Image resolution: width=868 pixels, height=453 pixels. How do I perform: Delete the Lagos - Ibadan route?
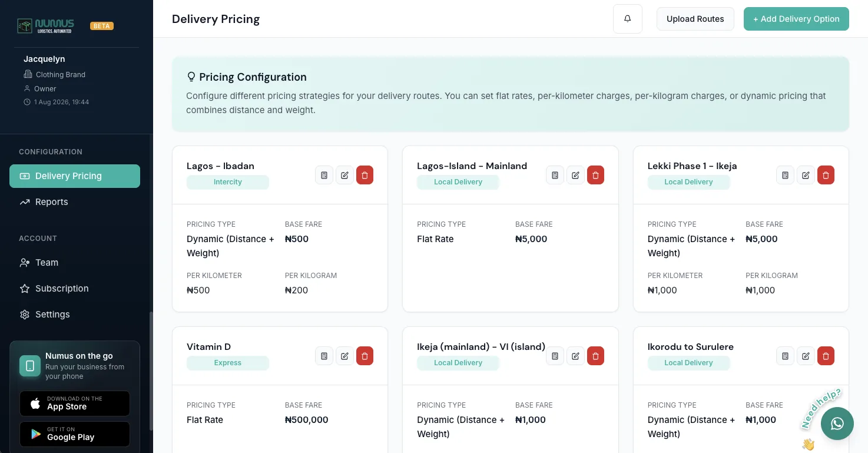click(x=365, y=175)
